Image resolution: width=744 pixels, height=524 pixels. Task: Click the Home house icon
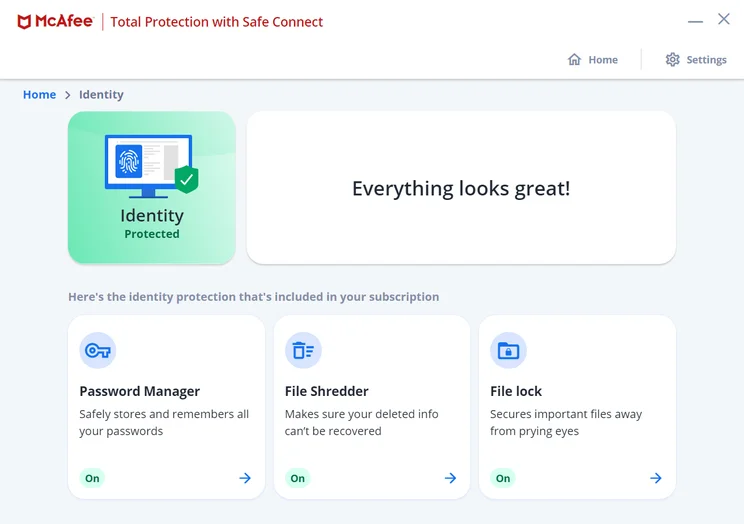point(574,59)
